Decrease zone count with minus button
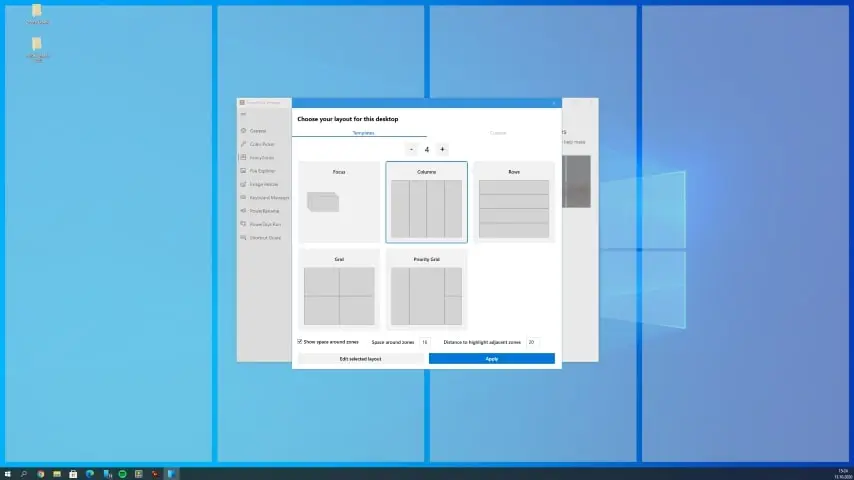The height and width of the screenshot is (480, 854). [x=410, y=149]
